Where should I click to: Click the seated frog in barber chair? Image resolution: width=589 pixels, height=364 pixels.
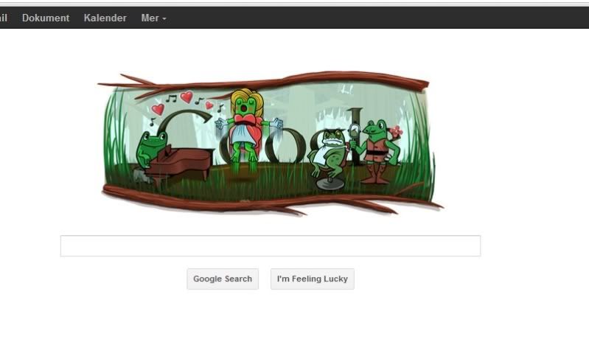(x=330, y=153)
